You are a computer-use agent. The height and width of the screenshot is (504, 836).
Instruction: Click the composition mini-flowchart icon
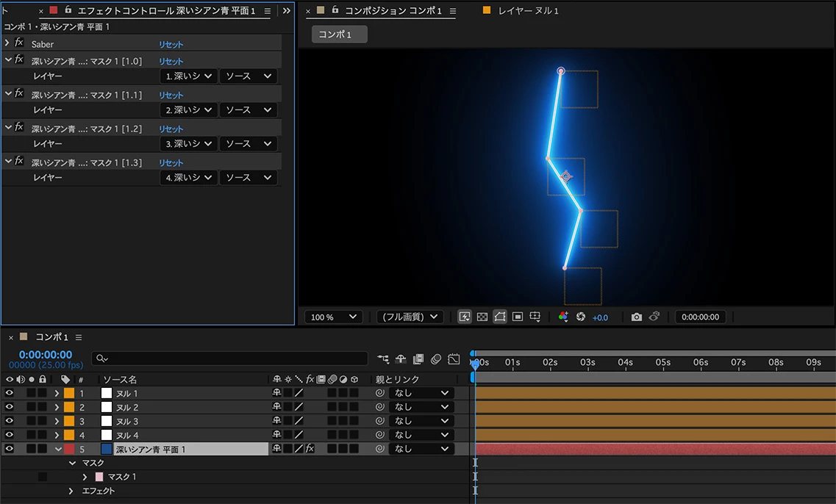click(383, 359)
